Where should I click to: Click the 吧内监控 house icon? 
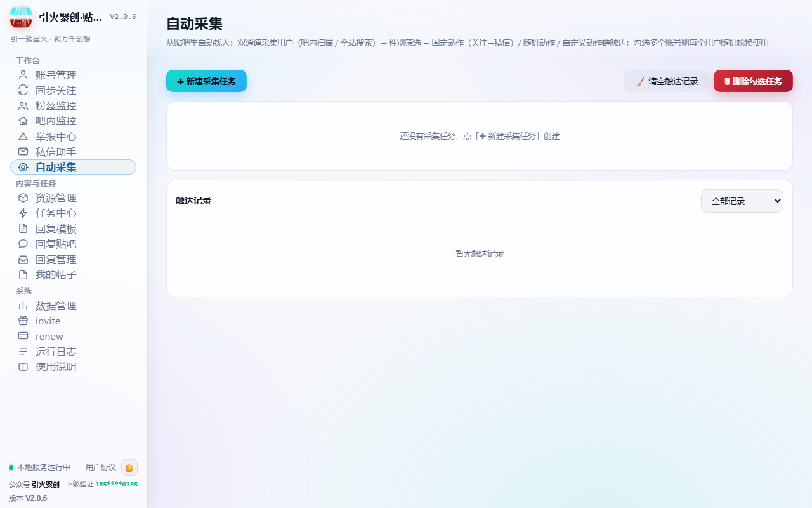23,121
